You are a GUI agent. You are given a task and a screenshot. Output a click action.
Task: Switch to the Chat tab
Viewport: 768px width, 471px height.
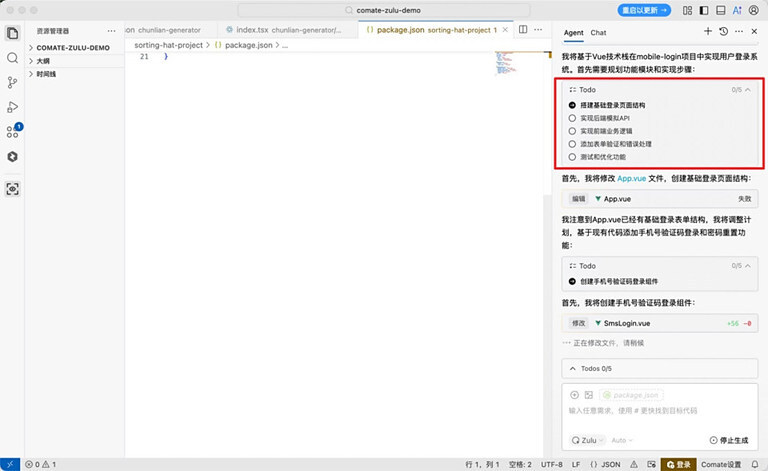pyautogui.click(x=598, y=33)
